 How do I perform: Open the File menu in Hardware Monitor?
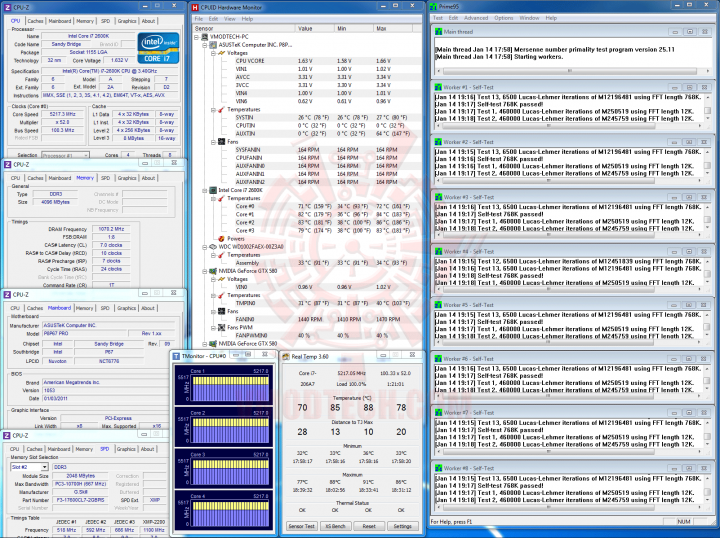[x=199, y=19]
